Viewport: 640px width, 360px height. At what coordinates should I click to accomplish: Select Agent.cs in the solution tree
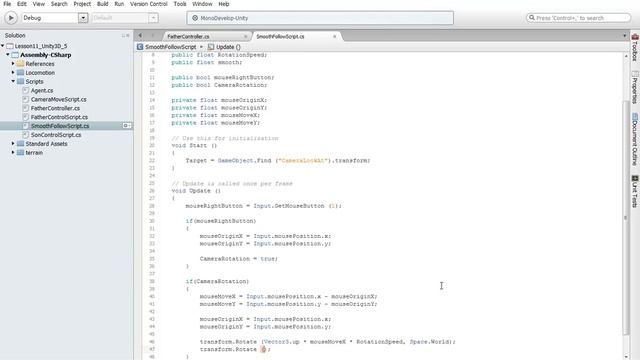pyautogui.click(x=42, y=90)
